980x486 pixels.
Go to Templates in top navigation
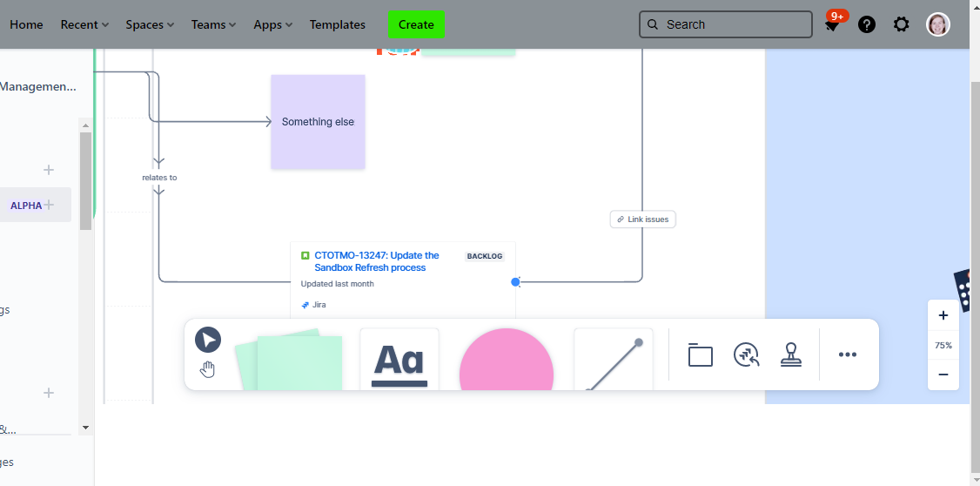click(x=338, y=24)
